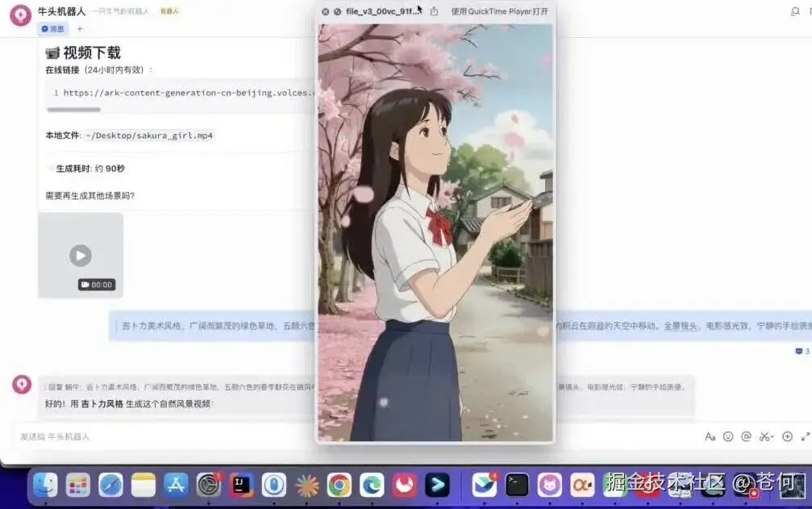Screen dimensions: 812x509
Task: Open the red bird Dock app
Action: tap(405, 486)
